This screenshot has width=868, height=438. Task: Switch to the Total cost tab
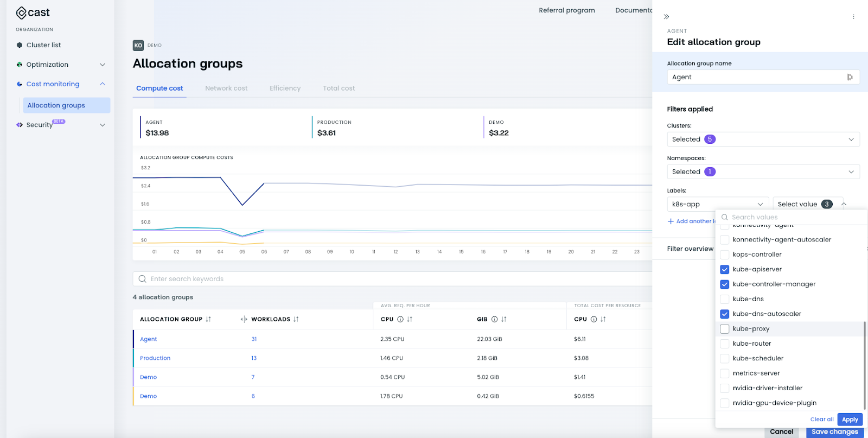click(x=339, y=88)
